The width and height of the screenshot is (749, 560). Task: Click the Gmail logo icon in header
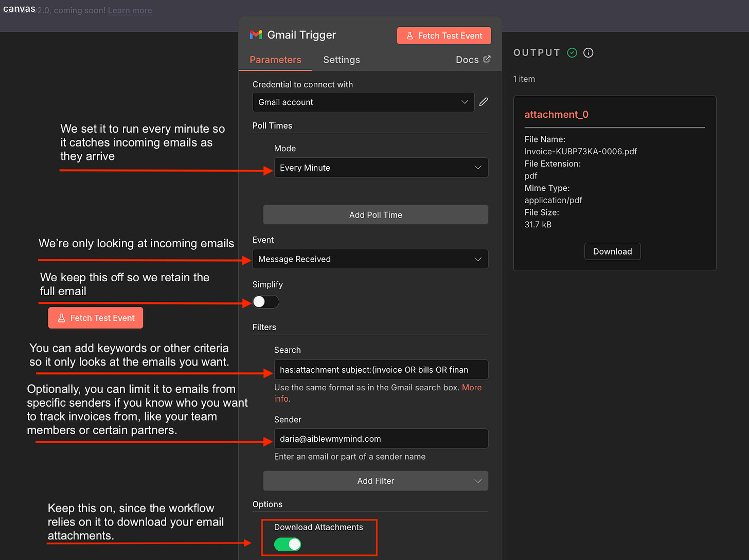(256, 35)
